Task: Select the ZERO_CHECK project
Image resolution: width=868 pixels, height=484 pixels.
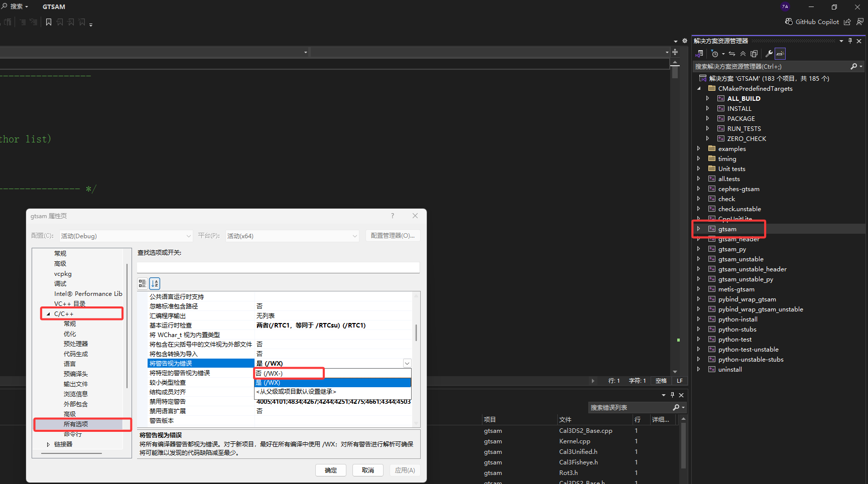Action: [747, 138]
